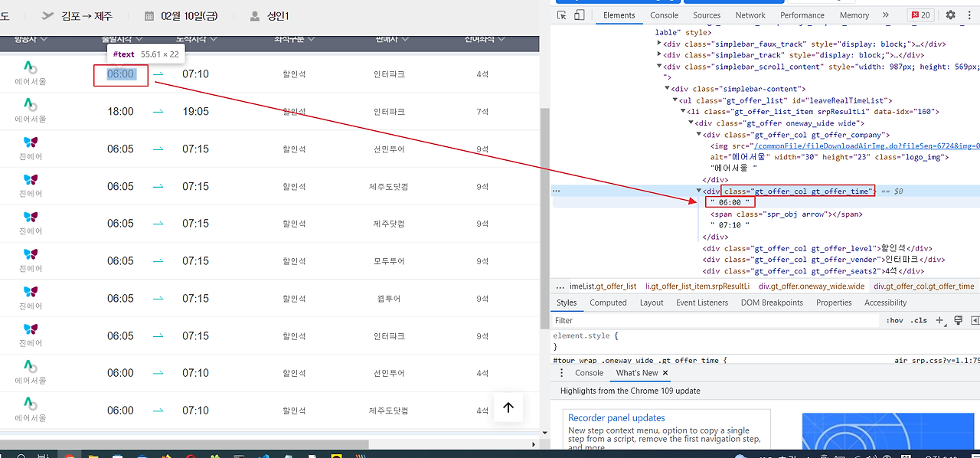Click the red error count badge

point(920,15)
